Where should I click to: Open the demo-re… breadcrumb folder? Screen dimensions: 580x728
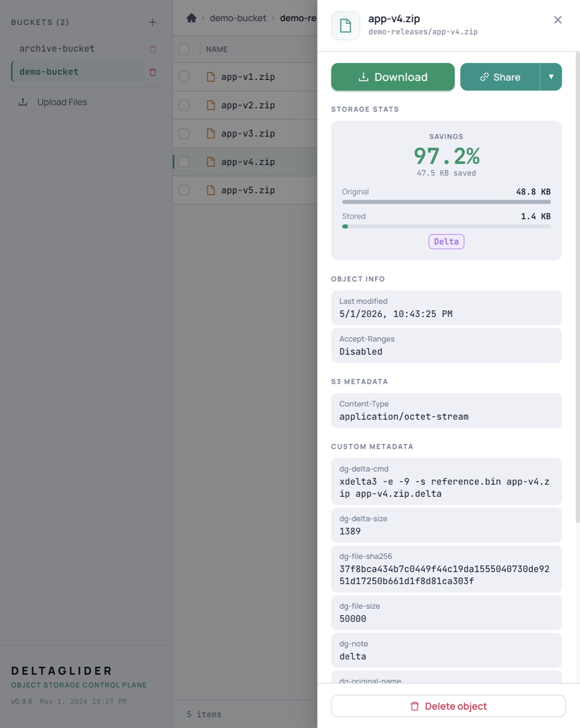298,18
